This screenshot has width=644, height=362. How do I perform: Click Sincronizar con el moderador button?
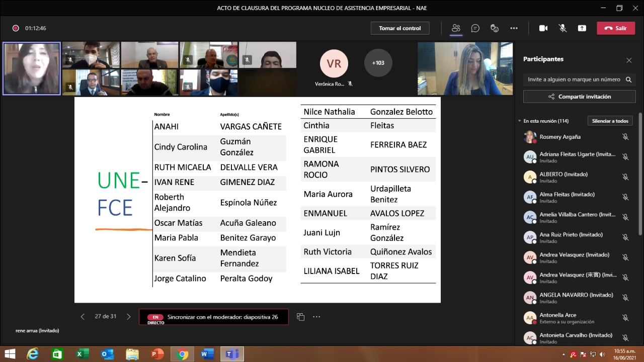[x=214, y=317]
